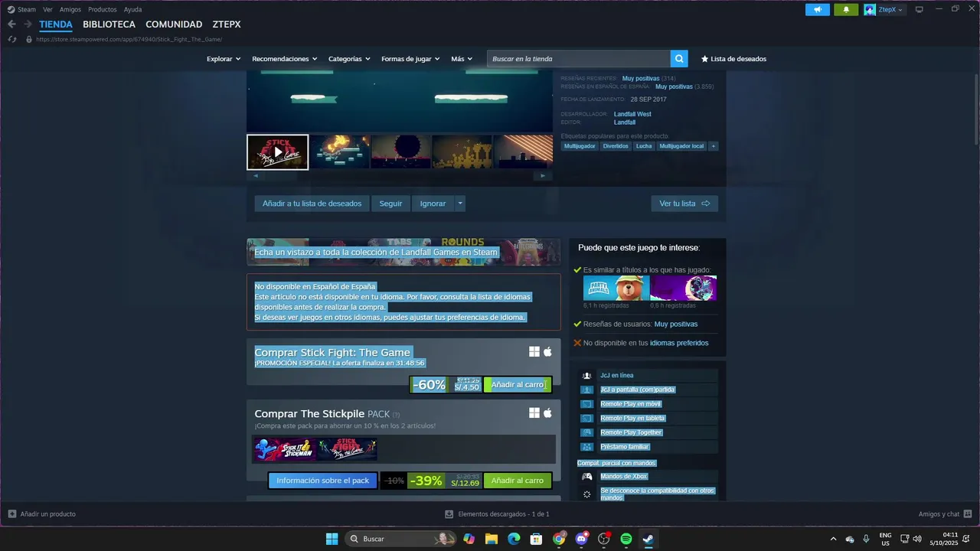Open the announcements megaphone button
This screenshot has height=551, width=980.
pyautogui.click(x=818, y=9)
